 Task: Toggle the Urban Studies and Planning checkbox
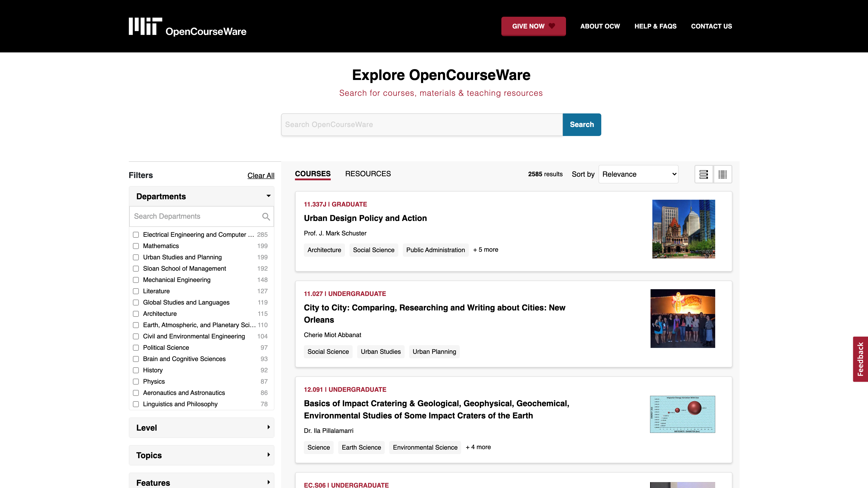136,257
